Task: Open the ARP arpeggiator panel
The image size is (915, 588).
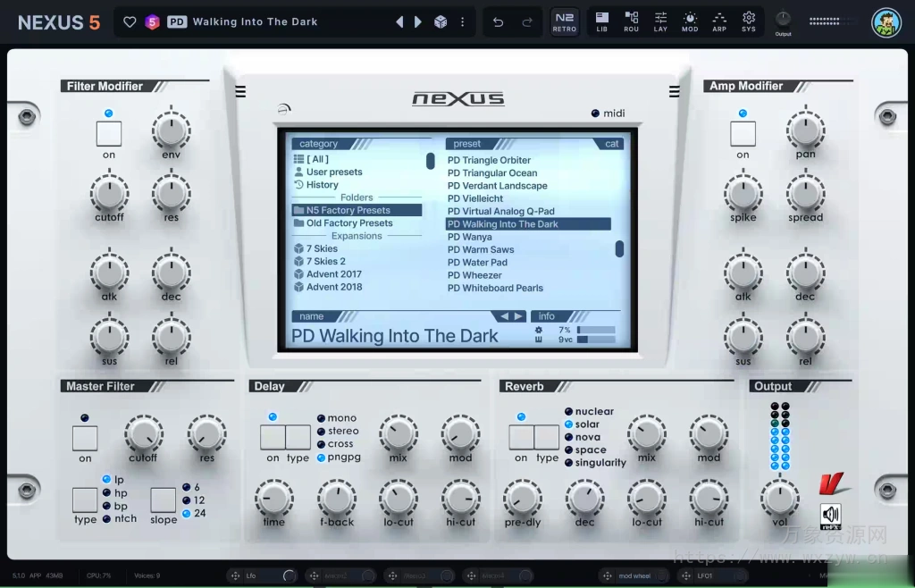Action: (x=719, y=21)
